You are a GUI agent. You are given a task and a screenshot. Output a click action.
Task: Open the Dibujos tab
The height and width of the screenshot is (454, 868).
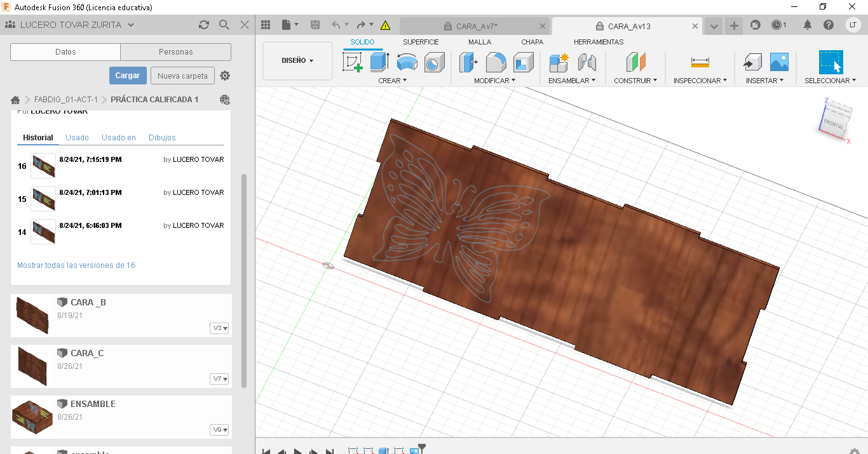coord(162,138)
